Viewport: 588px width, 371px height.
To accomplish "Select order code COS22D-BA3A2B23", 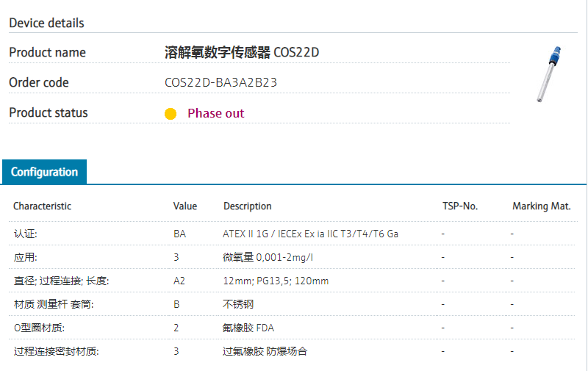I will (220, 82).
